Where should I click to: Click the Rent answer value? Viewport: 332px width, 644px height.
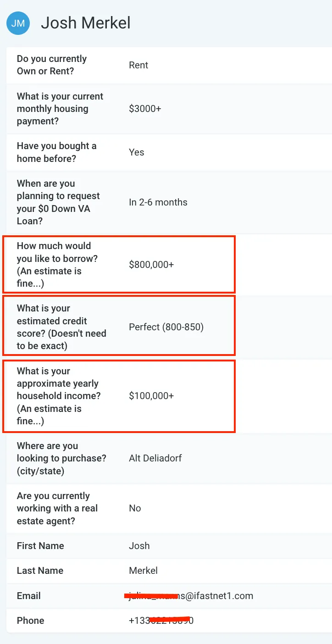point(138,65)
